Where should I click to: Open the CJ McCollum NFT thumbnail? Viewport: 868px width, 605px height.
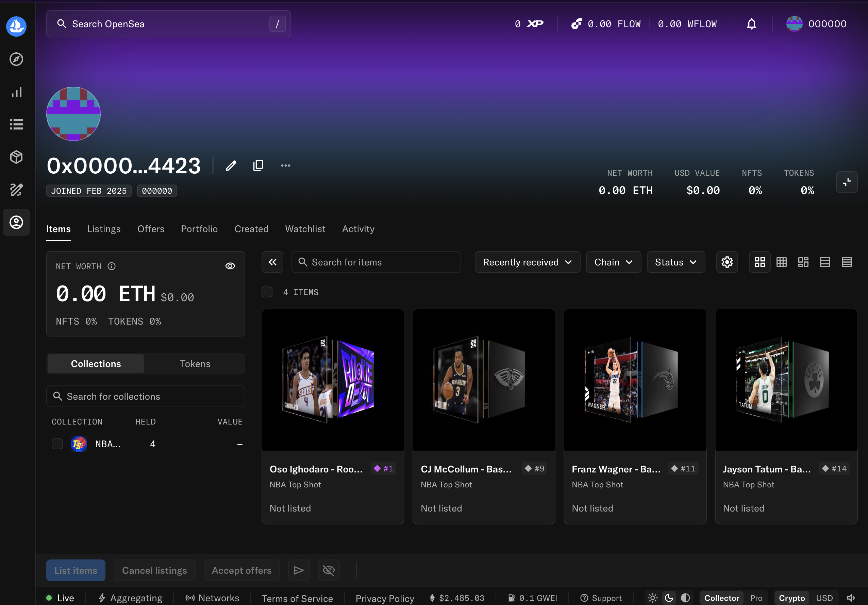click(x=484, y=380)
